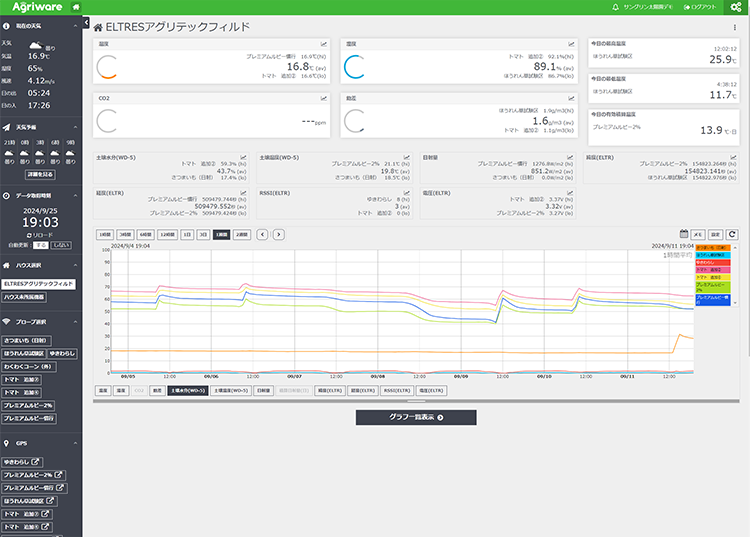
Task: Click the home icon beside Agriware logo
Action: point(76,8)
